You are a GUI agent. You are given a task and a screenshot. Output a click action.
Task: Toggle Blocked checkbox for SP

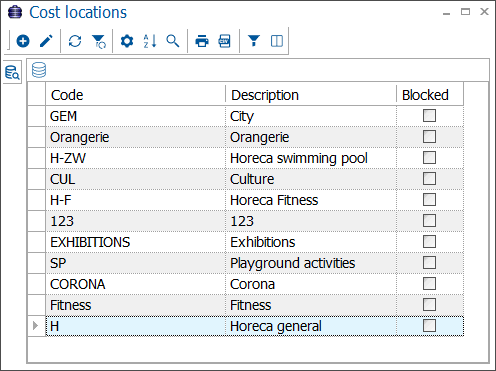tap(429, 263)
